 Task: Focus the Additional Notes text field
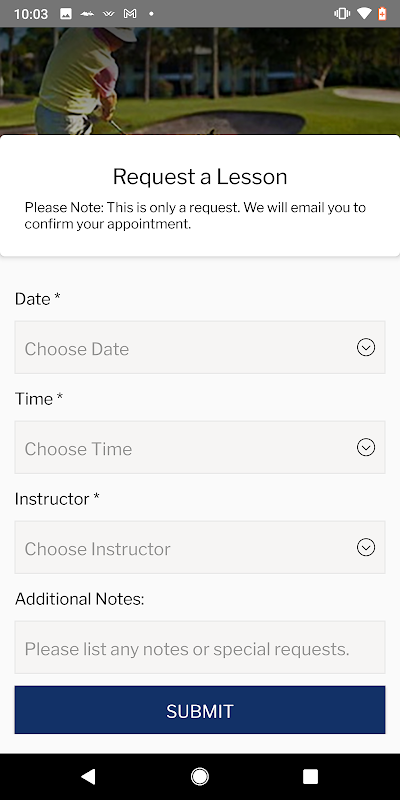[200, 647]
